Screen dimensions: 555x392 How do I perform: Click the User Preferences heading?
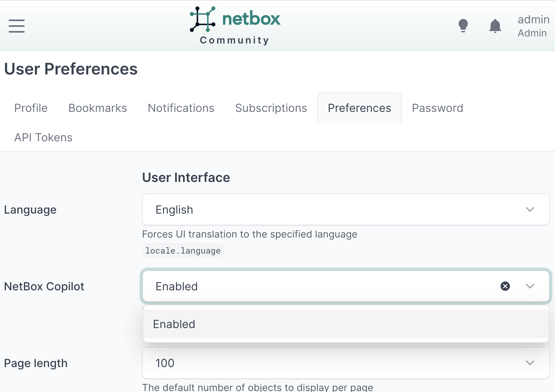click(71, 69)
